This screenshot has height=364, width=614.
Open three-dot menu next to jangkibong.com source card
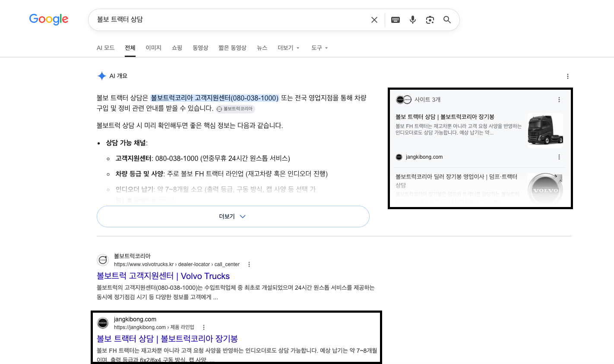click(559, 157)
